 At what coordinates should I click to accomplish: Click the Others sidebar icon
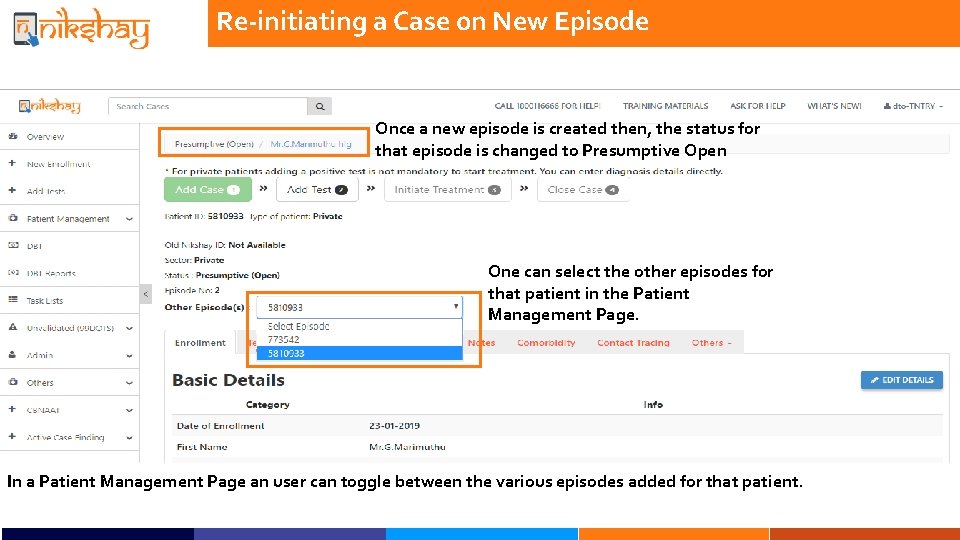coord(13,382)
